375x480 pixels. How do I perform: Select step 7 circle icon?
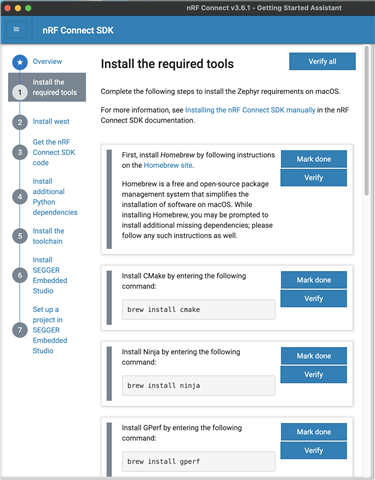tap(20, 330)
